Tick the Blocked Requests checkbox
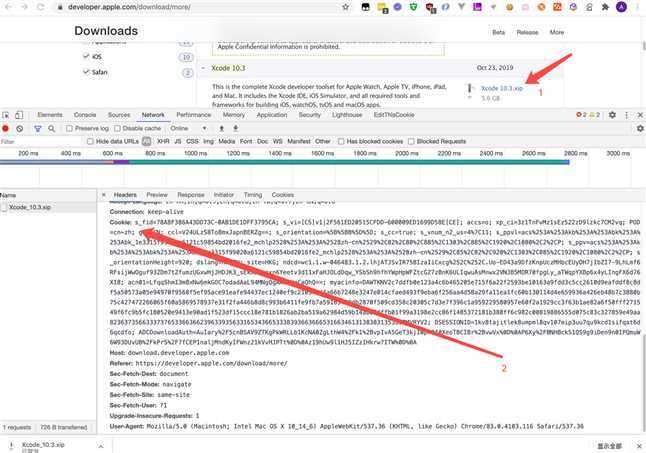The height and width of the screenshot is (453, 646). pos(411,141)
